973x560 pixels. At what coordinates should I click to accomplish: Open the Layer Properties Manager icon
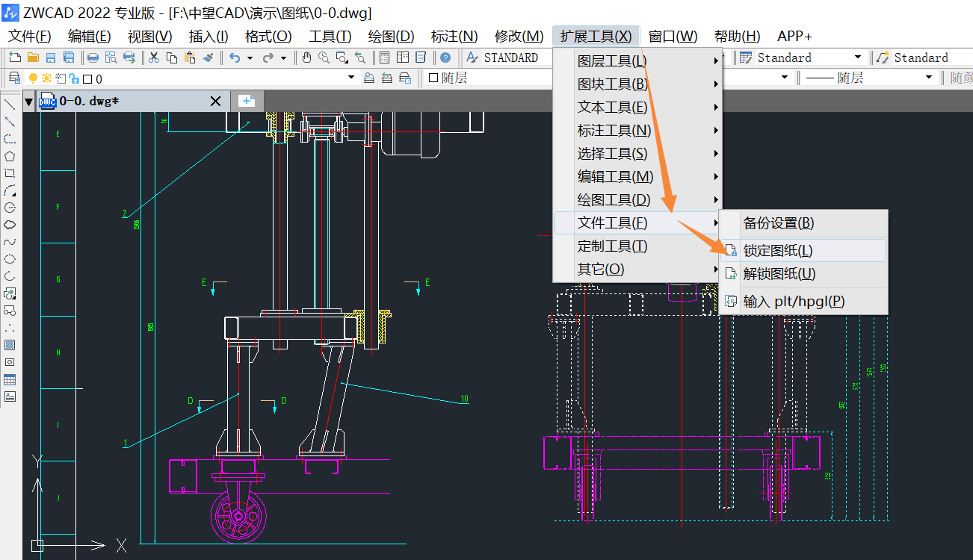pyautogui.click(x=14, y=78)
